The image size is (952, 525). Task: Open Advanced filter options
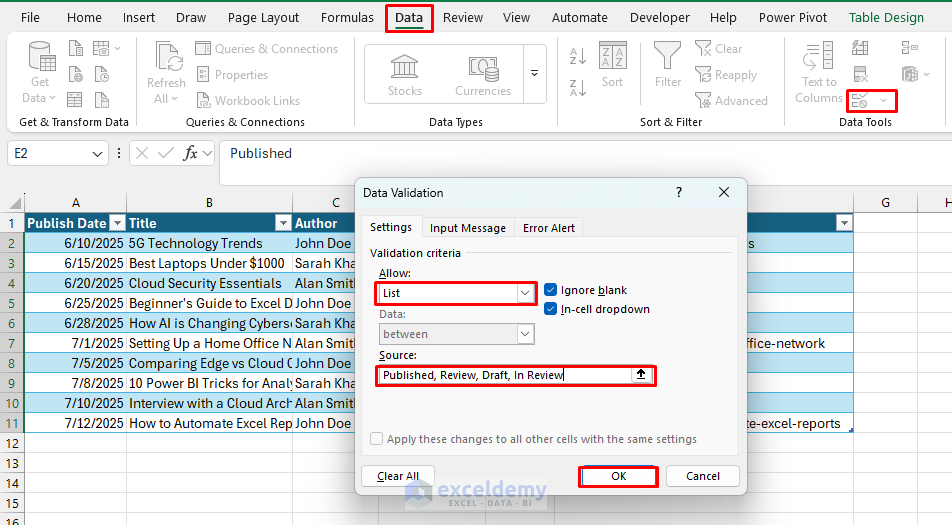click(x=732, y=101)
